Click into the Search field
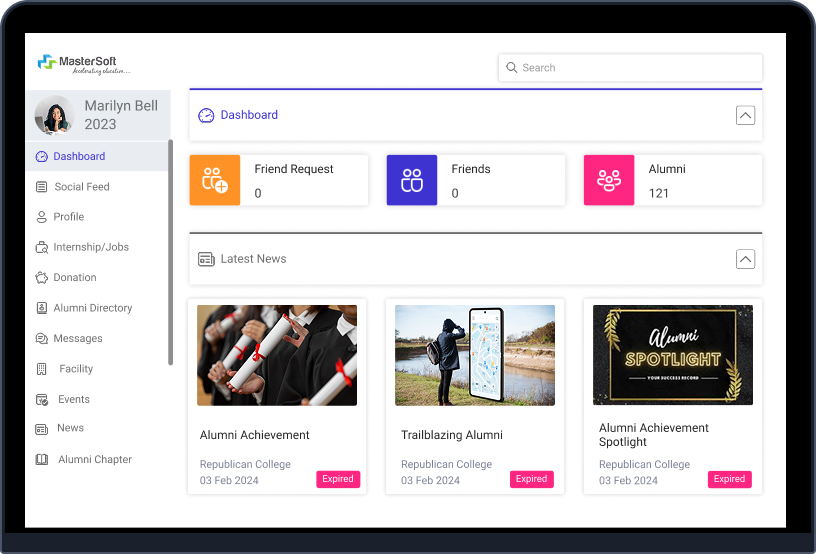Screen dimensions: 816x554 (x=630, y=68)
